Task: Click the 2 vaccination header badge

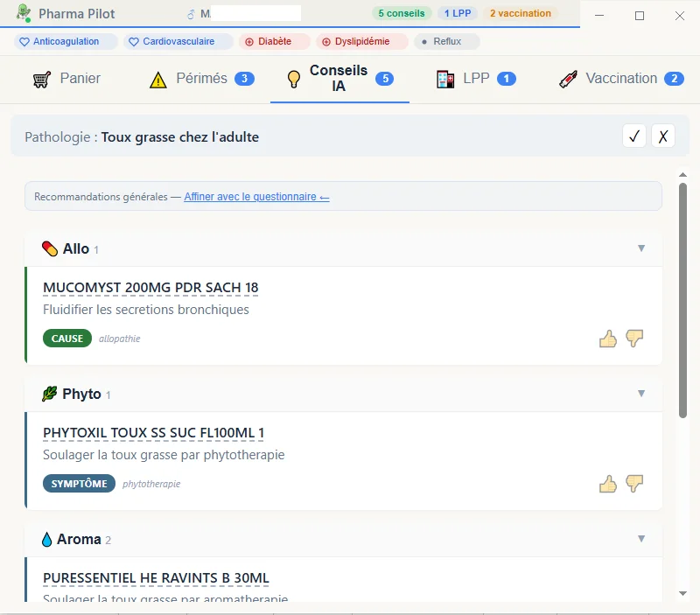Action: (x=520, y=13)
